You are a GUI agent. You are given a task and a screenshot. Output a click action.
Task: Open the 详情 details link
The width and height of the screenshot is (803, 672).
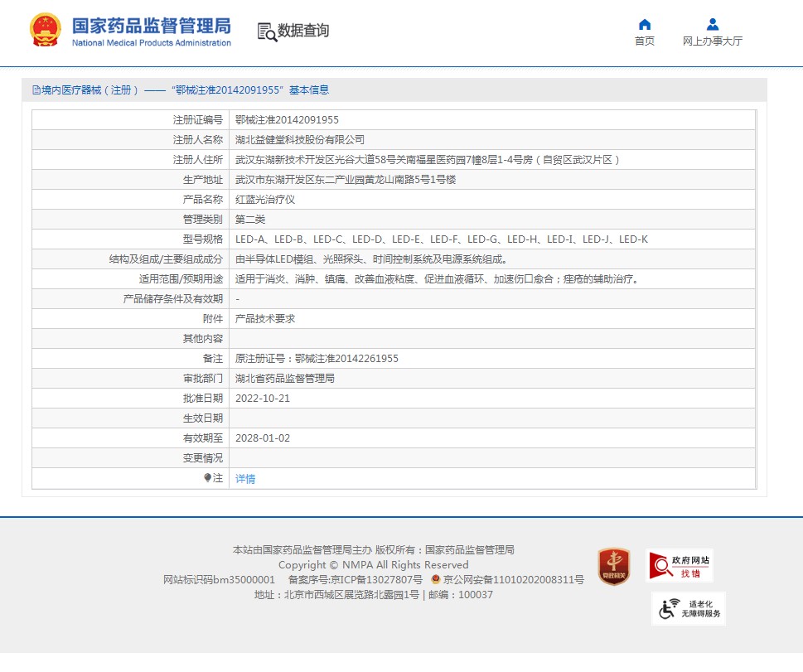(x=245, y=478)
